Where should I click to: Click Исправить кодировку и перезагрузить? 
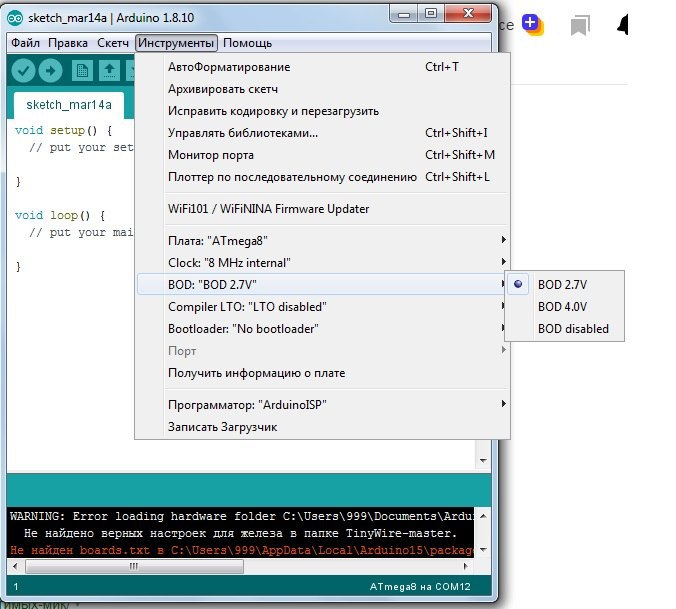[322, 111]
